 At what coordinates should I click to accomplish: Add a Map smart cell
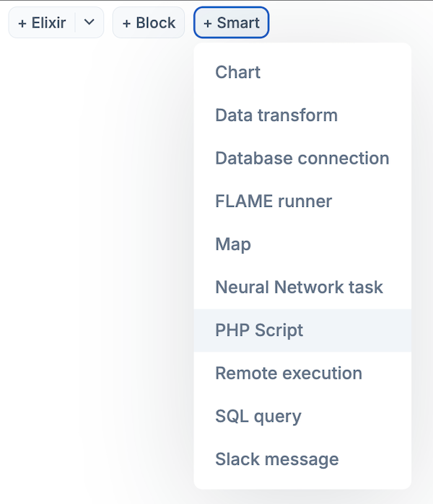pos(232,244)
